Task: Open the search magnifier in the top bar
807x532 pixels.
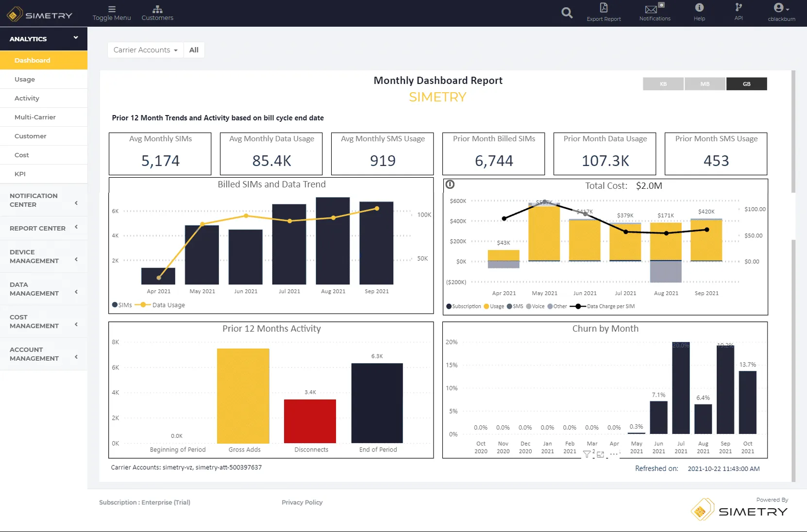Action: pos(567,13)
